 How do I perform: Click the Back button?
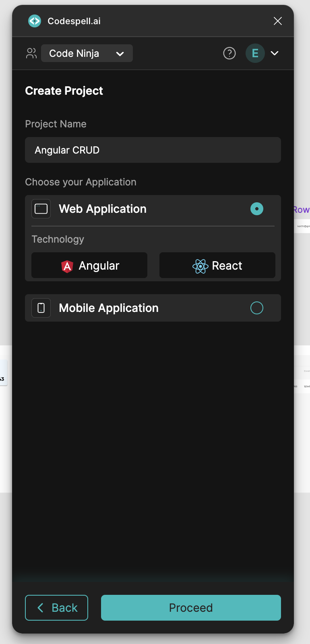click(x=56, y=608)
